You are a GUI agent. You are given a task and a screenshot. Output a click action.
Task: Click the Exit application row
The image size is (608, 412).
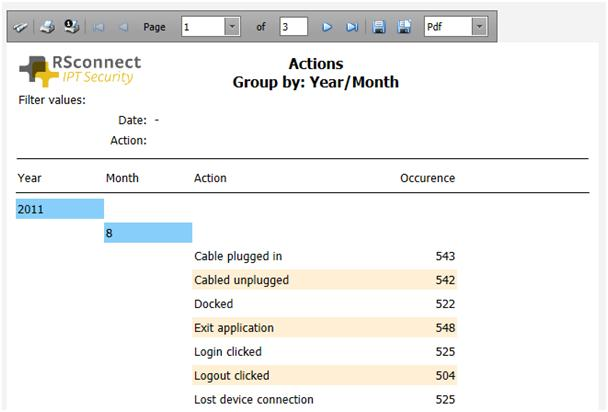324,328
